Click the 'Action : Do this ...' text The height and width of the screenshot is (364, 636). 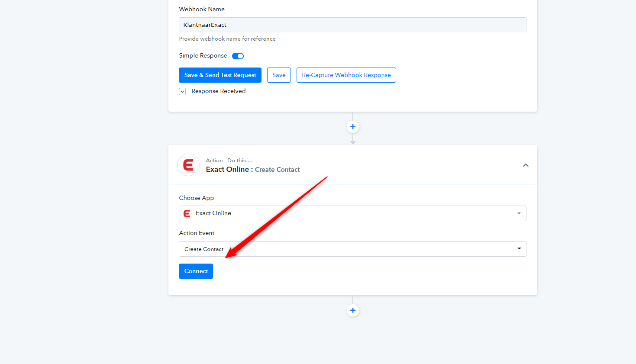click(x=229, y=160)
